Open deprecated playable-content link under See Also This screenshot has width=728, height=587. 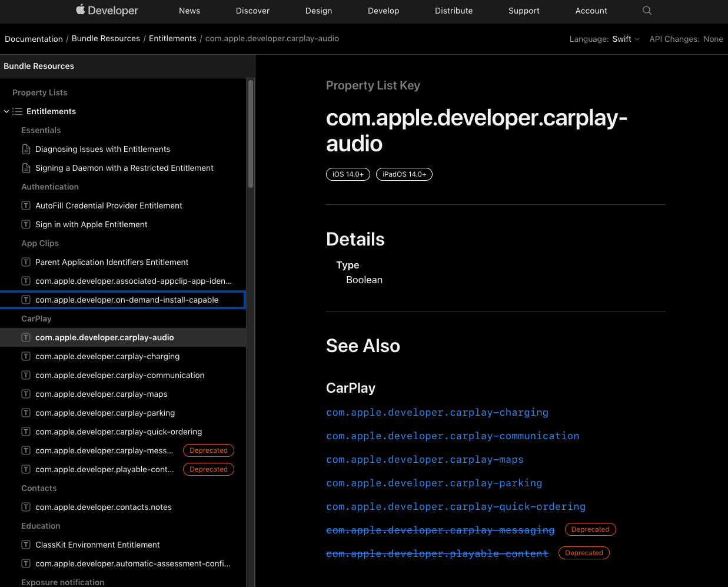(437, 553)
